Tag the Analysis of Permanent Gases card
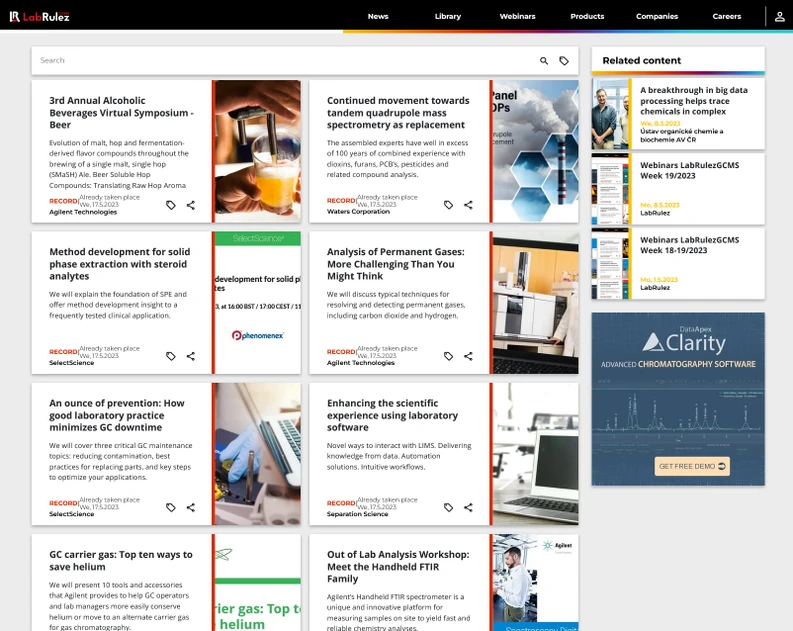Viewport: 793px width, 631px height. coord(449,356)
